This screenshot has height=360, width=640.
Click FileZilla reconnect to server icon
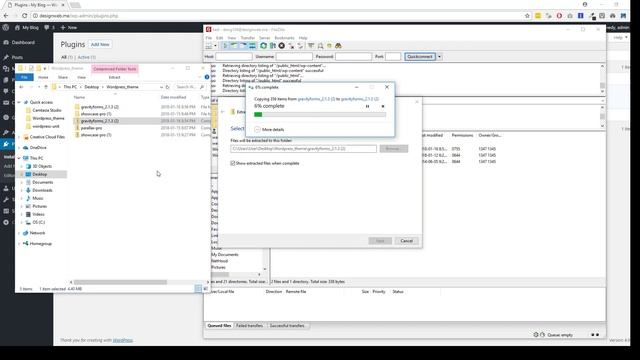(300, 46)
